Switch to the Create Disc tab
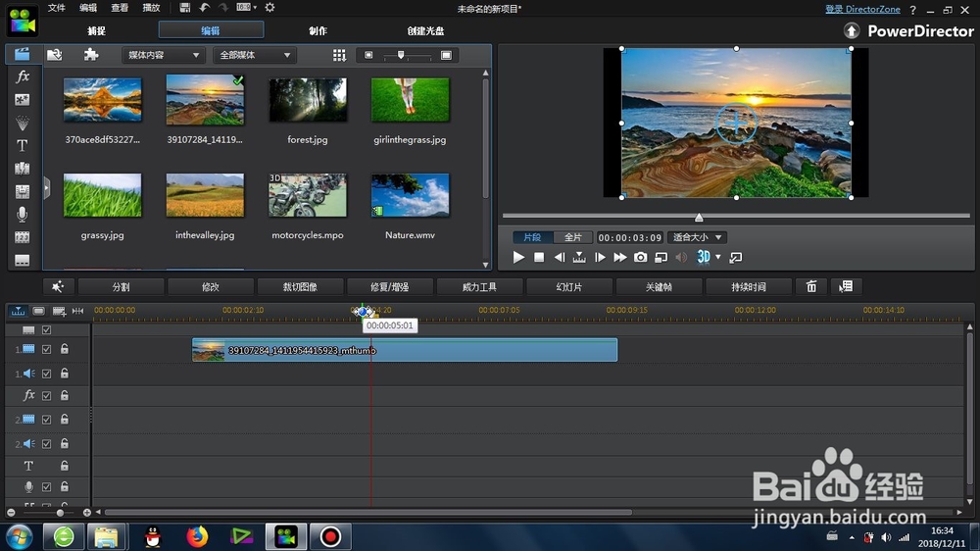980x551 pixels. click(x=425, y=30)
